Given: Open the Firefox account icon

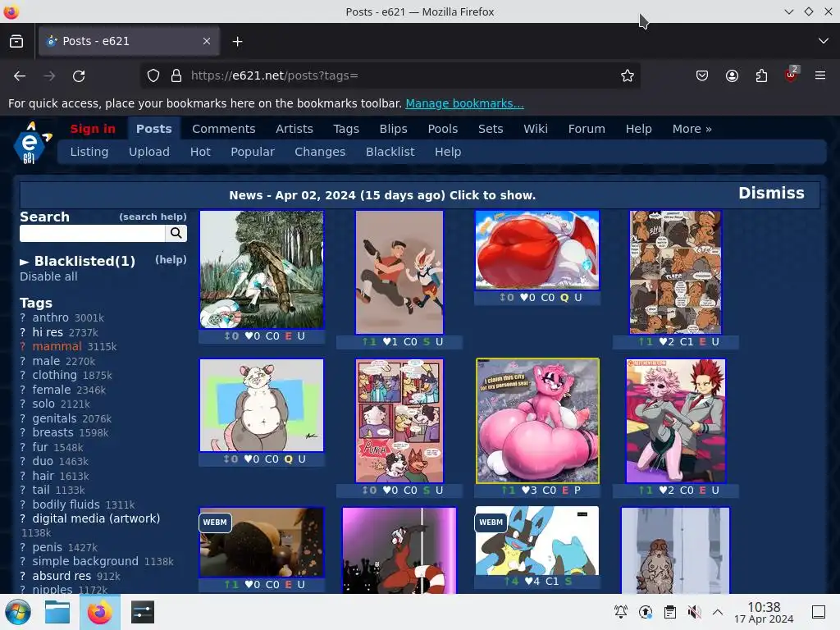Looking at the screenshot, I should (x=732, y=75).
